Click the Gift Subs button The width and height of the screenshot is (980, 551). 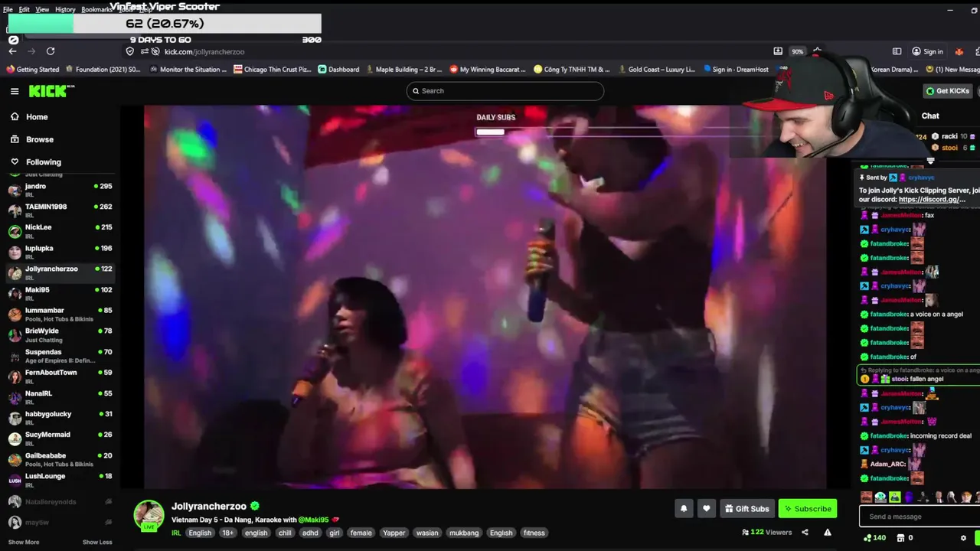click(746, 508)
